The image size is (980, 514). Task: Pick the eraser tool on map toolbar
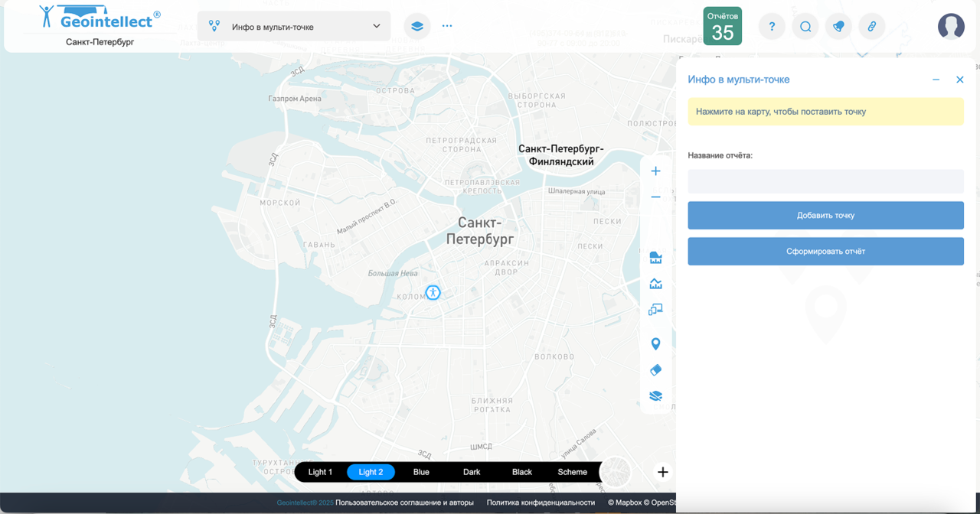coord(655,370)
